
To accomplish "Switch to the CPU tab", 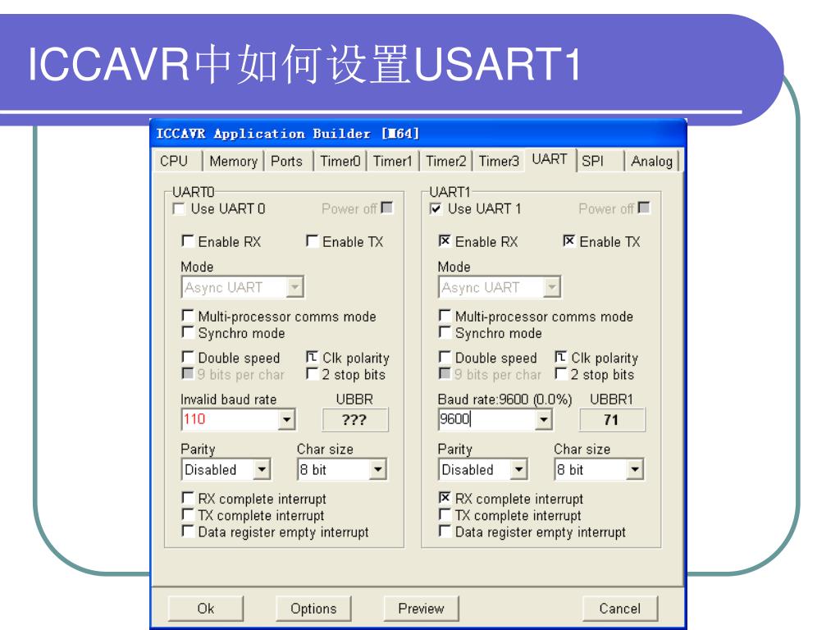I will click(177, 162).
